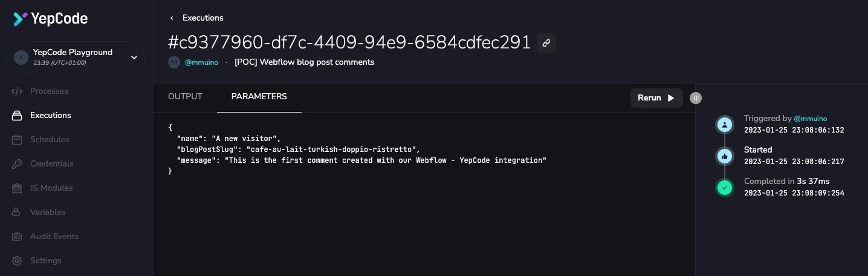Expand the YepCode Playground team dropdown
868x276 pixels.
(x=134, y=57)
